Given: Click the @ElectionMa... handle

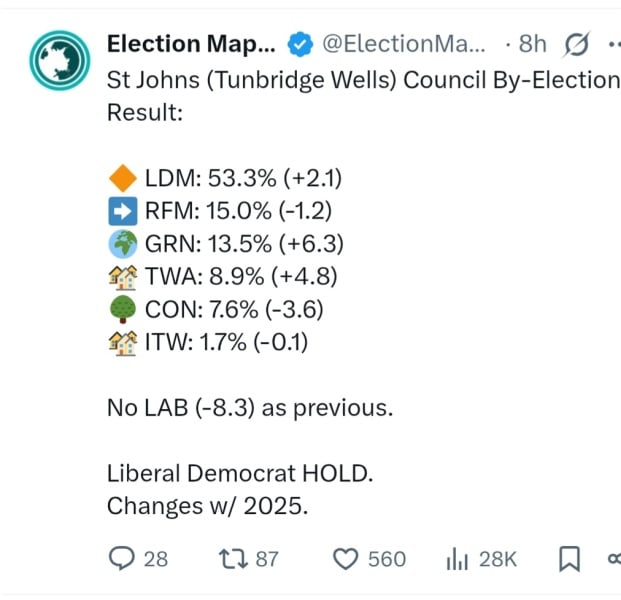Looking at the screenshot, I should coord(402,44).
